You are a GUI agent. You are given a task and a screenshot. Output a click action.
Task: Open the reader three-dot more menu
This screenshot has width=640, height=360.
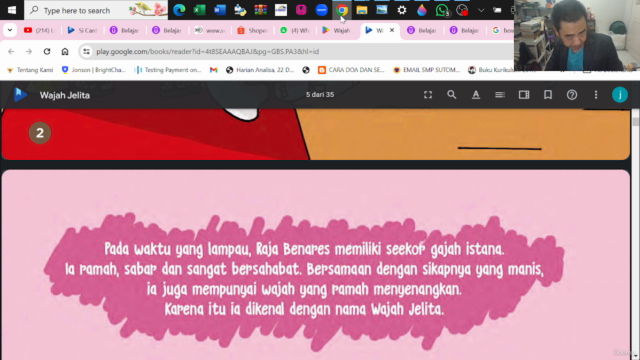click(596, 95)
